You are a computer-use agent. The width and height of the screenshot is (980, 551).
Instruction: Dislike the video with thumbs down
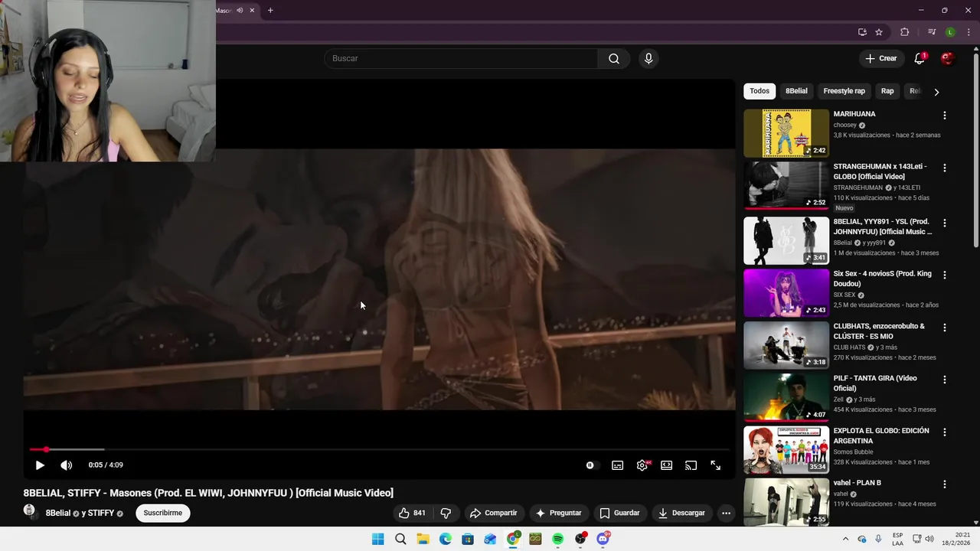pos(446,513)
